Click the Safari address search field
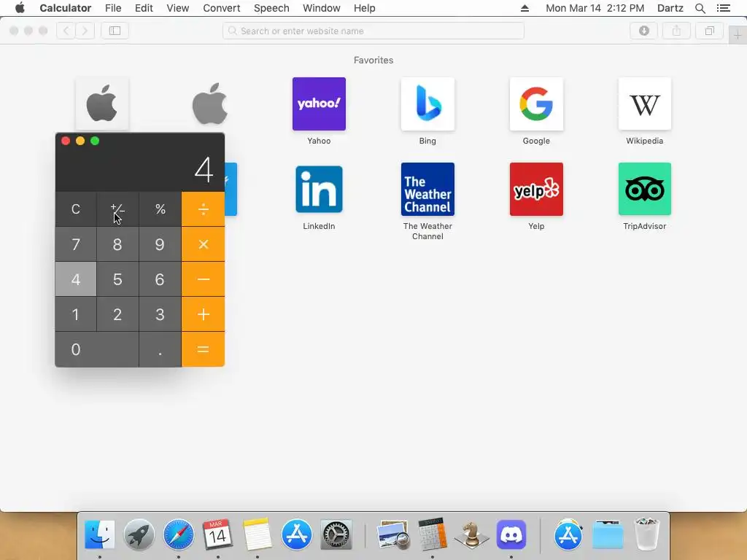Image resolution: width=747 pixels, height=560 pixels. click(x=373, y=31)
